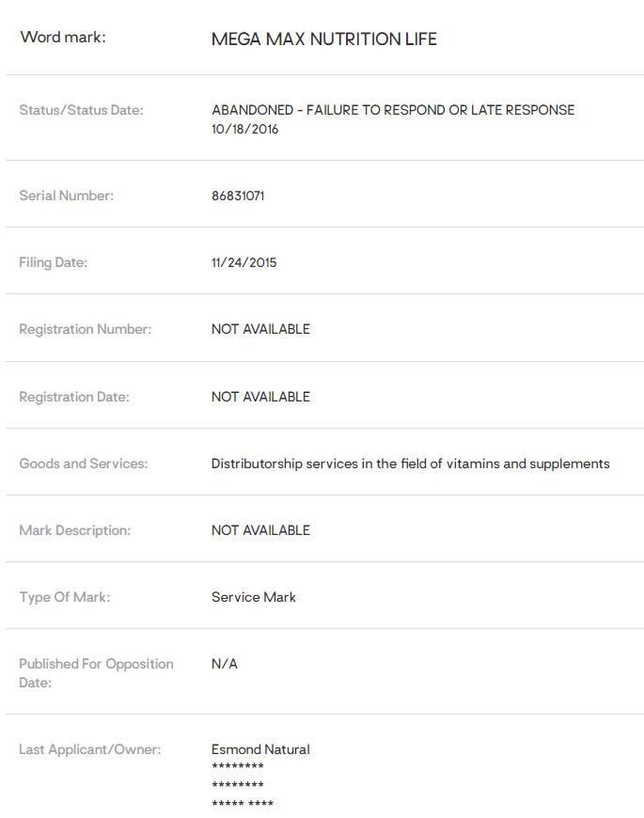This screenshot has height=818, width=644.
Task: Click the Goods and Services label
Action: 83,464
